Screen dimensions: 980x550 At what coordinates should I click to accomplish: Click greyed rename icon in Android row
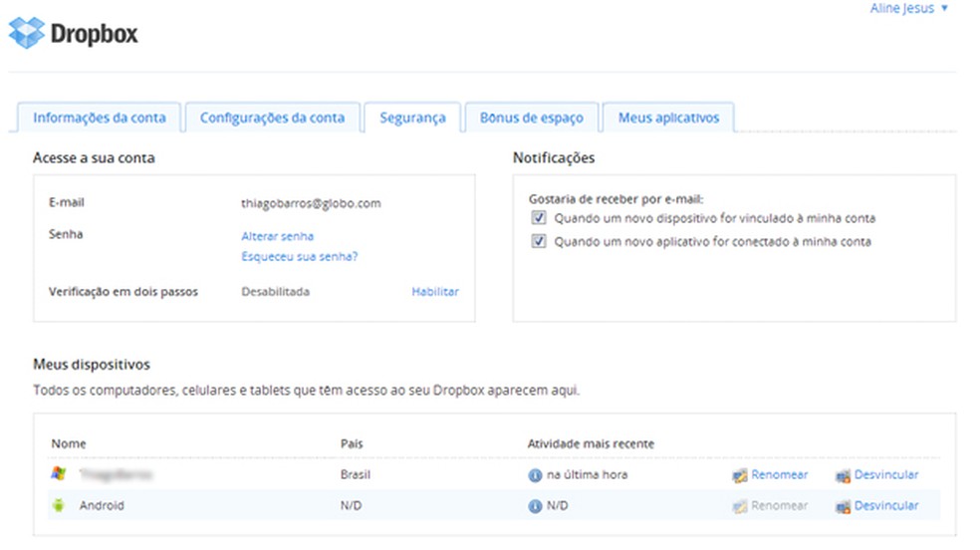tap(740, 506)
